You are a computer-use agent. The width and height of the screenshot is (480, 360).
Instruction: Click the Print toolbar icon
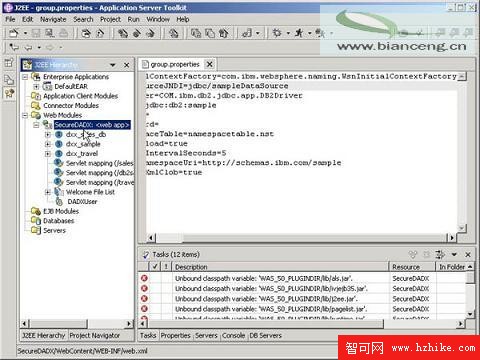pyautogui.click(x=63, y=33)
